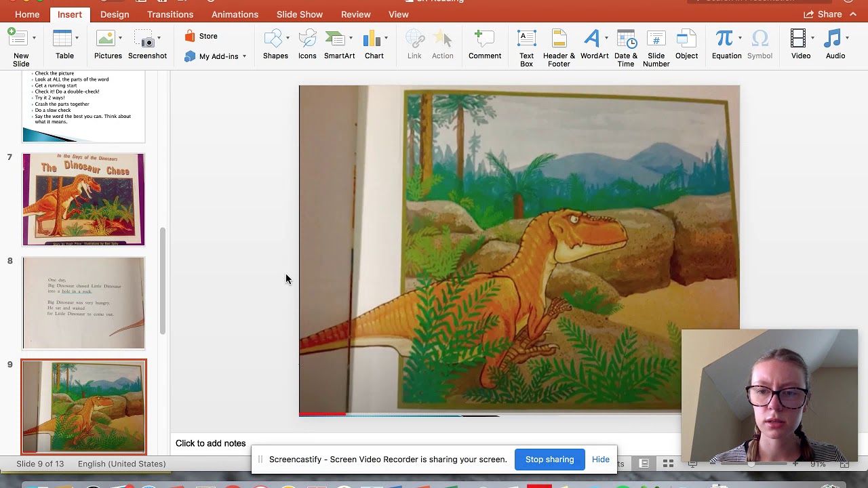Expand the My Add-ins dropdown arrow
The width and height of the screenshot is (868, 488).
[x=244, y=56]
